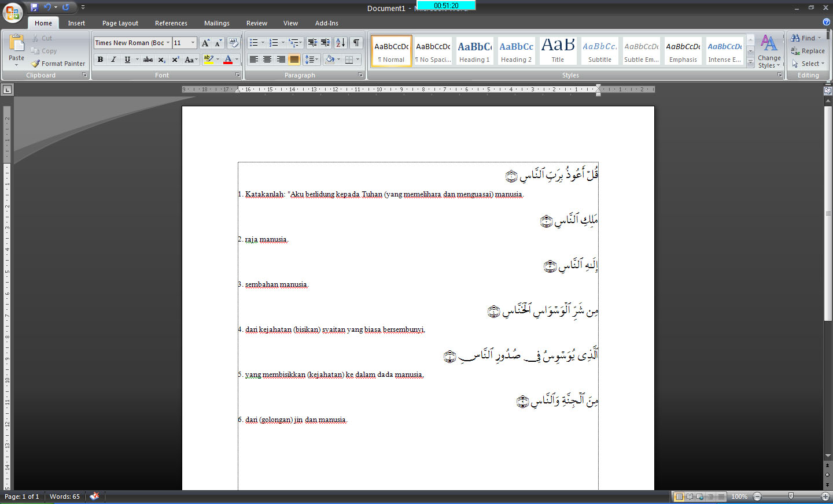
Task: Apply strikethrough formatting
Action: 148,60
